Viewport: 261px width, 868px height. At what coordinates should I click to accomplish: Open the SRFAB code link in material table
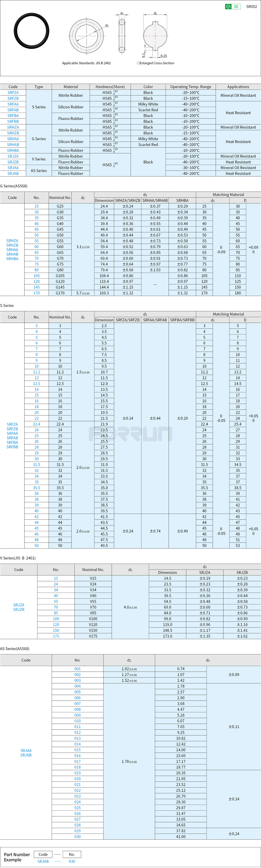click(x=13, y=110)
